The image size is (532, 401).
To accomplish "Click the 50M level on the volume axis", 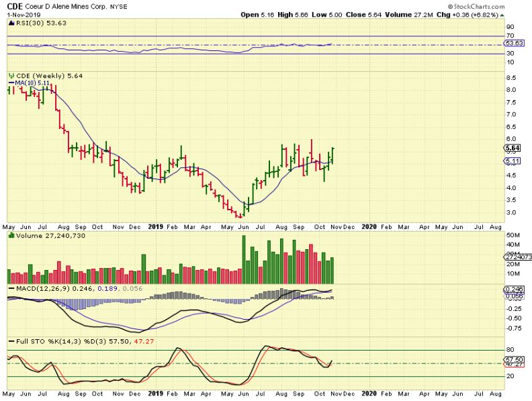I will (513, 235).
